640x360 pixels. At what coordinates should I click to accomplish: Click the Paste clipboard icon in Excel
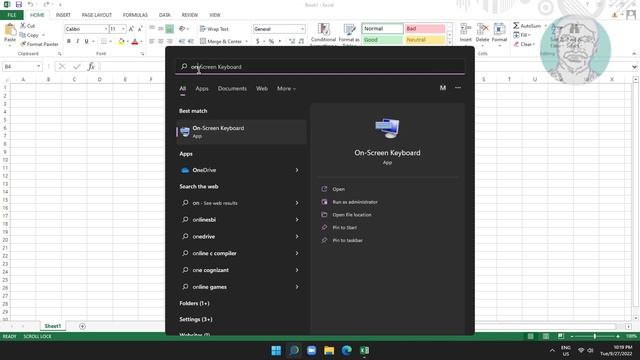pos(10,29)
